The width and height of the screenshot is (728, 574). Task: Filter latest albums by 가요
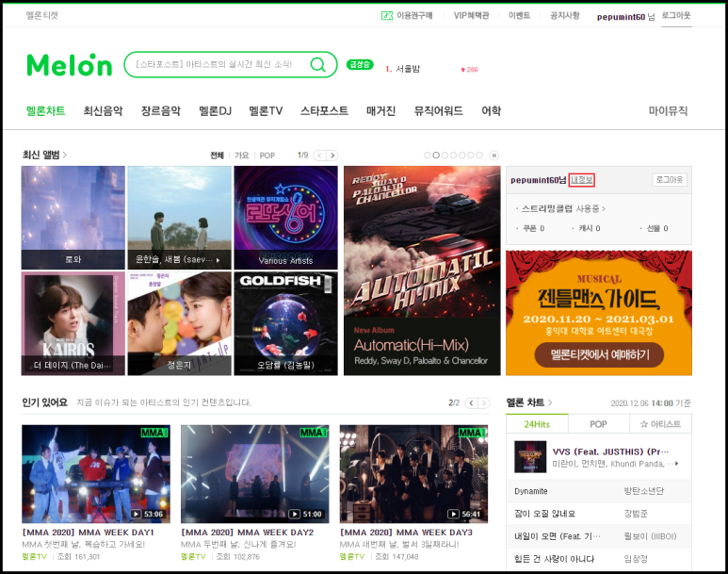click(x=241, y=156)
